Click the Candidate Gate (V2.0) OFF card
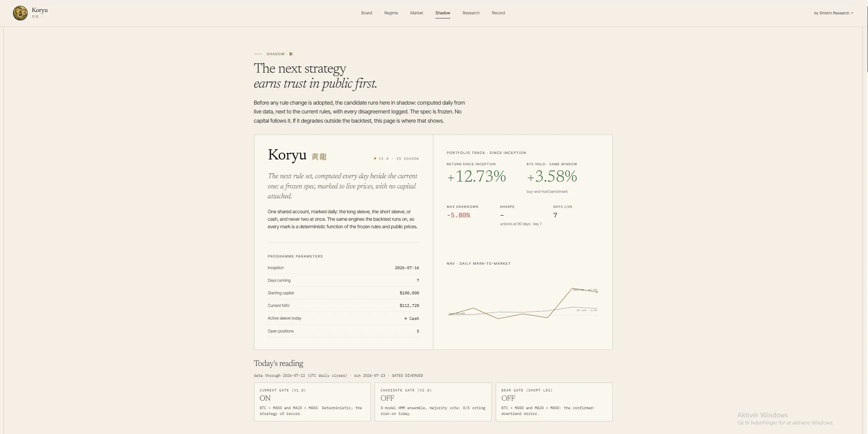The width and height of the screenshot is (868, 434). pyautogui.click(x=433, y=402)
